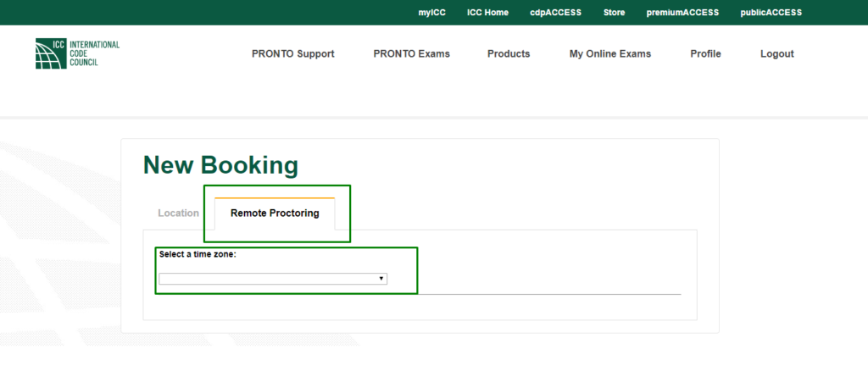Click Logout

(777, 54)
